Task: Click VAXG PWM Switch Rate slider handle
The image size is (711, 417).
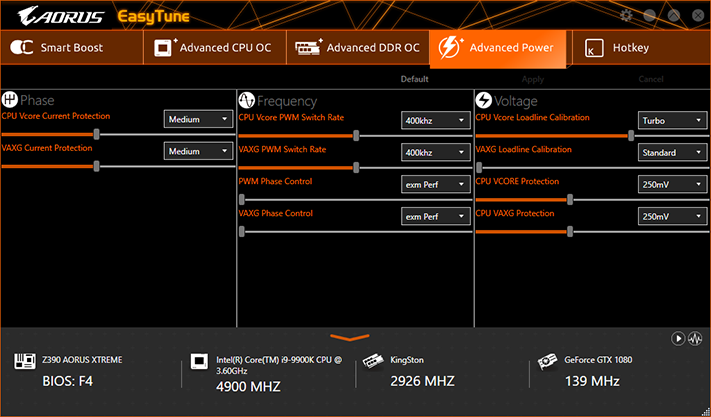Action: coord(356,168)
